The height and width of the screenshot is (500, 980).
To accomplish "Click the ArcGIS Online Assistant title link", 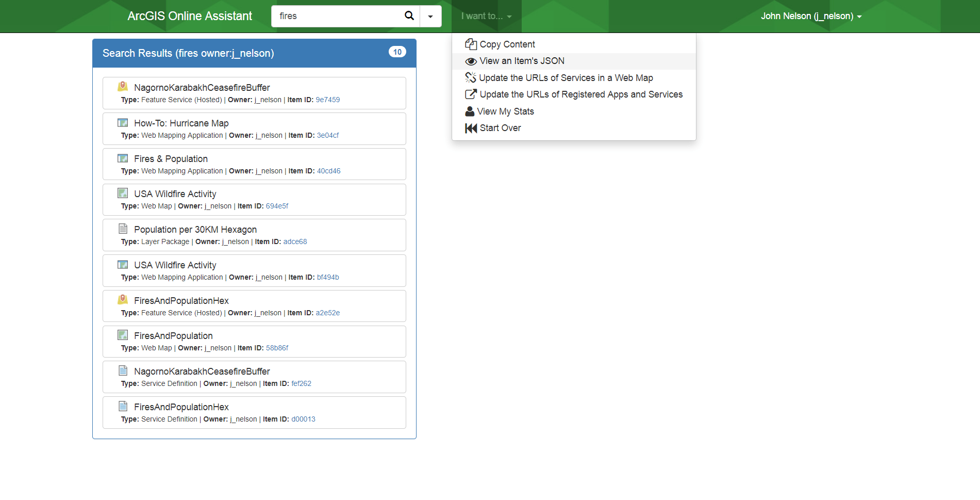I will point(190,16).
